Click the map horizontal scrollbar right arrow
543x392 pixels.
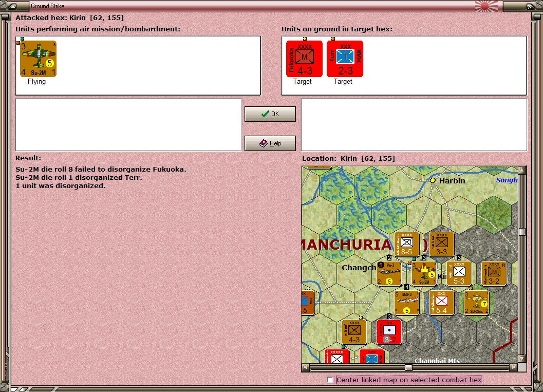coord(514,367)
